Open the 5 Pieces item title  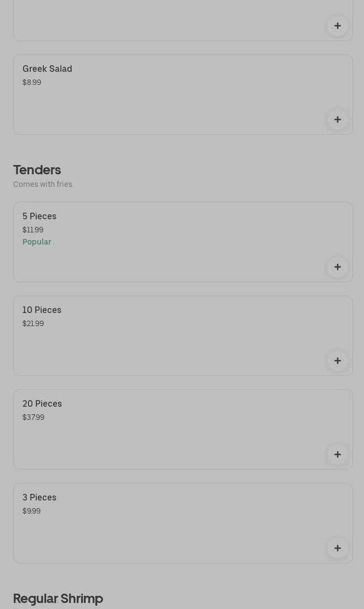(39, 217)
